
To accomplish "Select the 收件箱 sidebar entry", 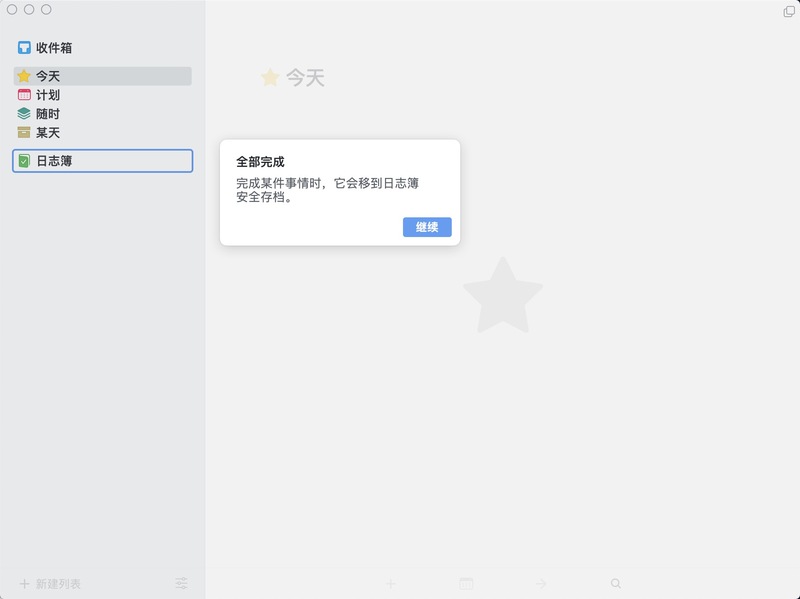I will click(x=50, y=46).
